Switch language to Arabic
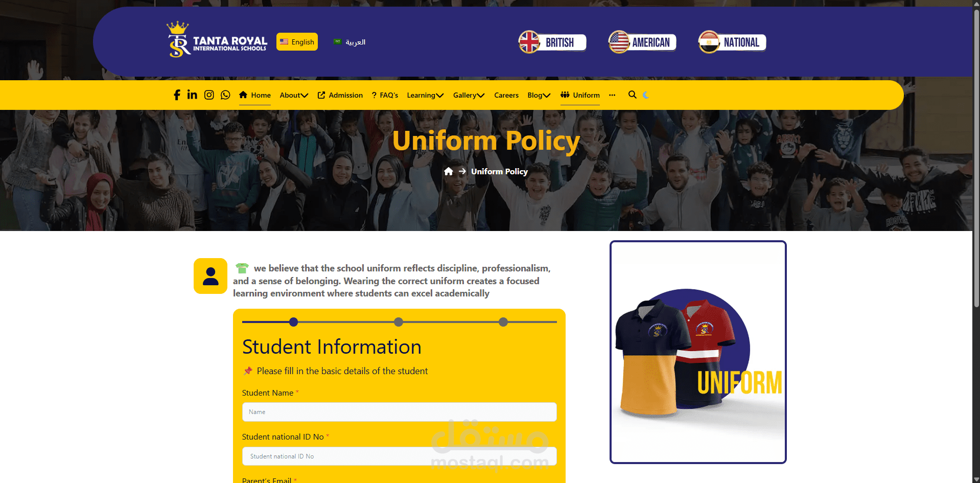The height and width of the screenshot is (483, 980). click(349, 42)
